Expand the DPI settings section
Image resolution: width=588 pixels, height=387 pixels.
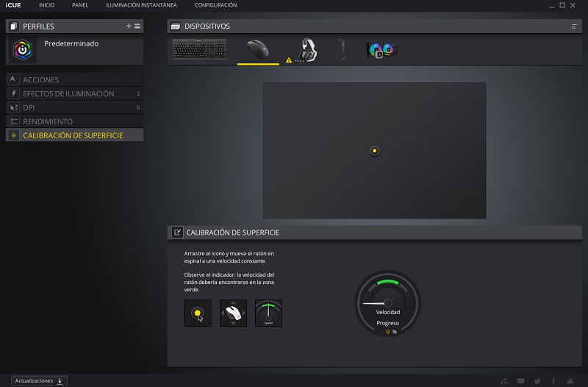29,107
